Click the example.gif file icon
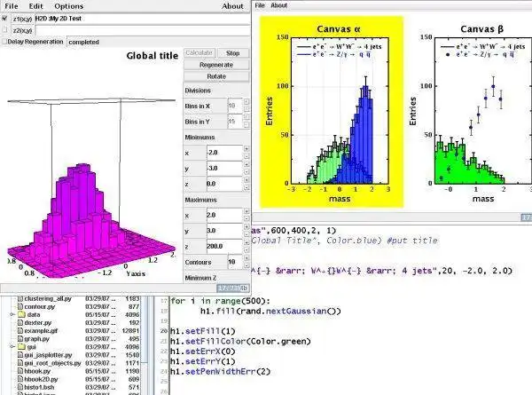The width and height of the screenshot is (532, 395). click(x=20, y=330)
